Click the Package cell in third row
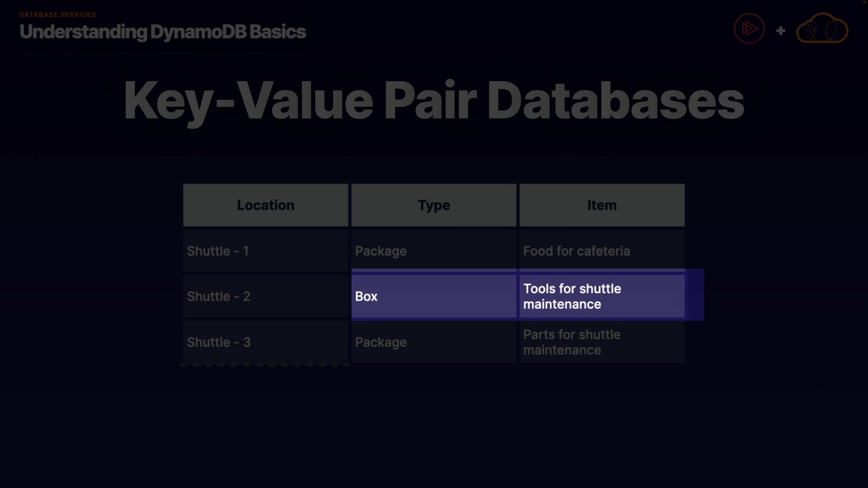This screenshot has height=488, width=868. (x=434, y=342)
